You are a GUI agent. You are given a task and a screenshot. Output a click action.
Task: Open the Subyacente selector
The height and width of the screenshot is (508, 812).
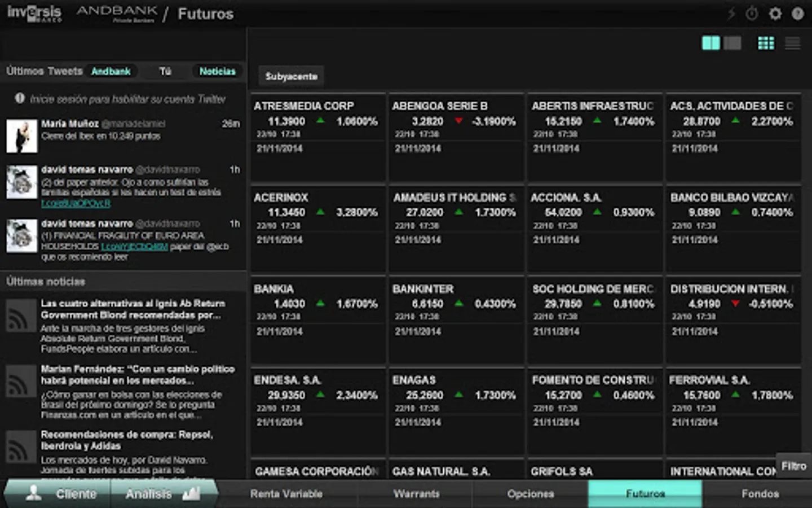click(x=291, y=76)
